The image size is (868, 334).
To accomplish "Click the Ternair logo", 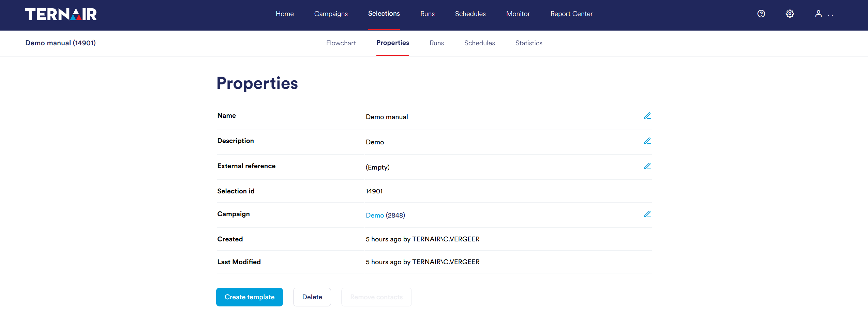I will click(61, 14).
